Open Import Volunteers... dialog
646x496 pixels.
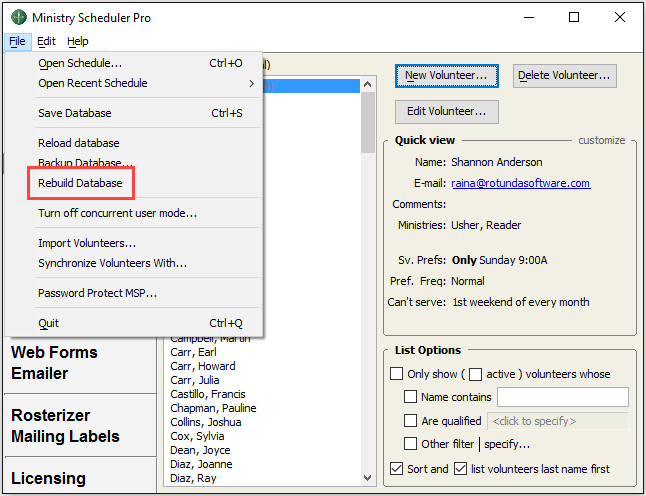click(x=87, y=243)
